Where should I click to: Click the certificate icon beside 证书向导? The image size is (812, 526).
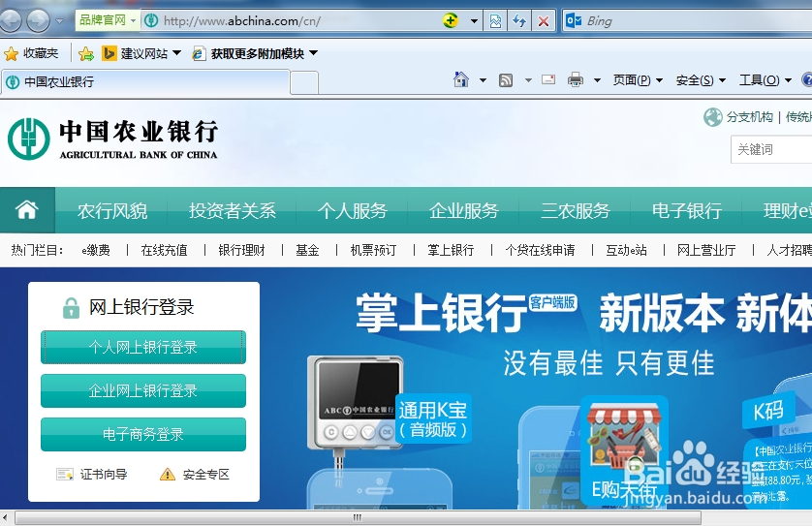(x=65, y=475)
